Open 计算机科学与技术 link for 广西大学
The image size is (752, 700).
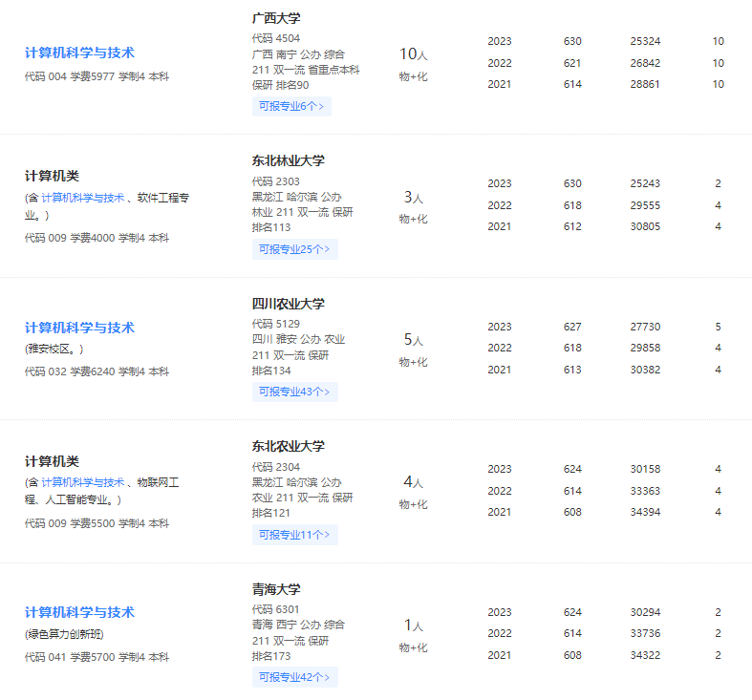[x=79, y=53]
